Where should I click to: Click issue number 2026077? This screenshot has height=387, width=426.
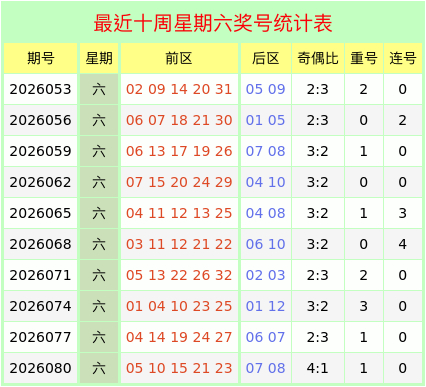pyautogui.click(x=41, y=337)
